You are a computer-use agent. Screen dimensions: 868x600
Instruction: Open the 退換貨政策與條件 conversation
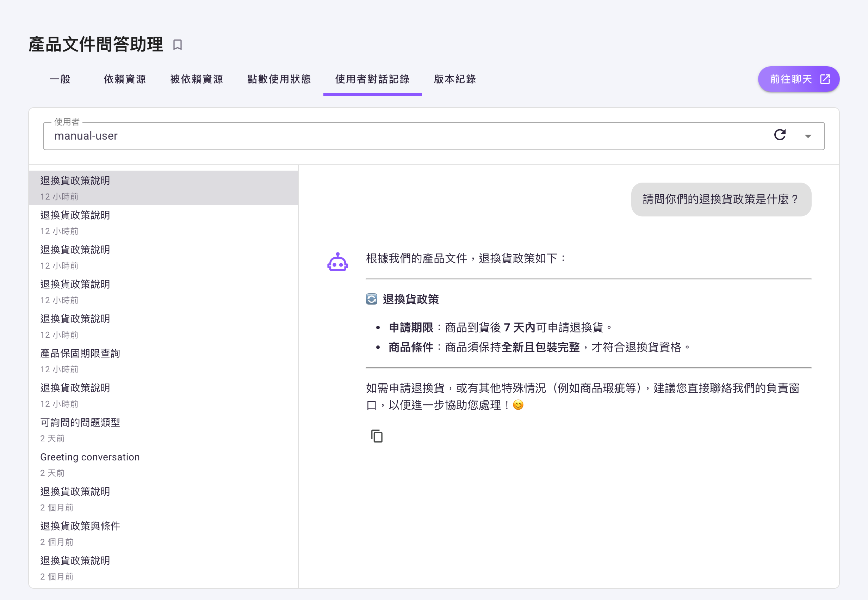pyautogui.click(x=163, y=534)
